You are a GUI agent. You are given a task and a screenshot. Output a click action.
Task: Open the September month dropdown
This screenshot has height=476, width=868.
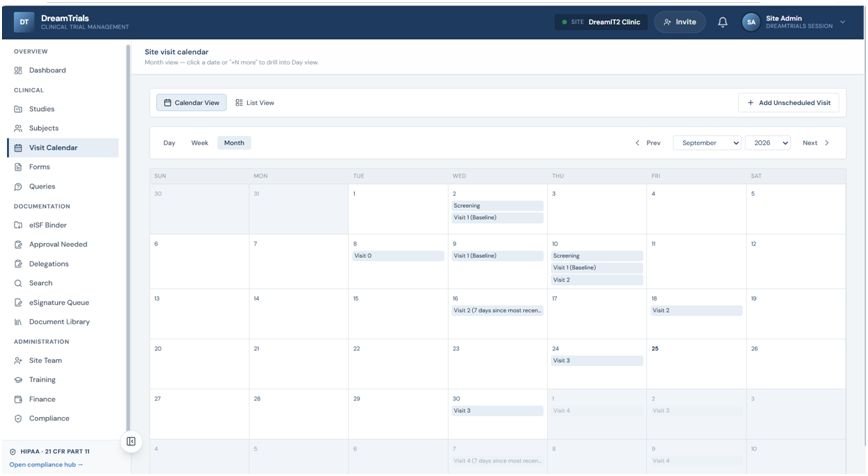(708, 143)
